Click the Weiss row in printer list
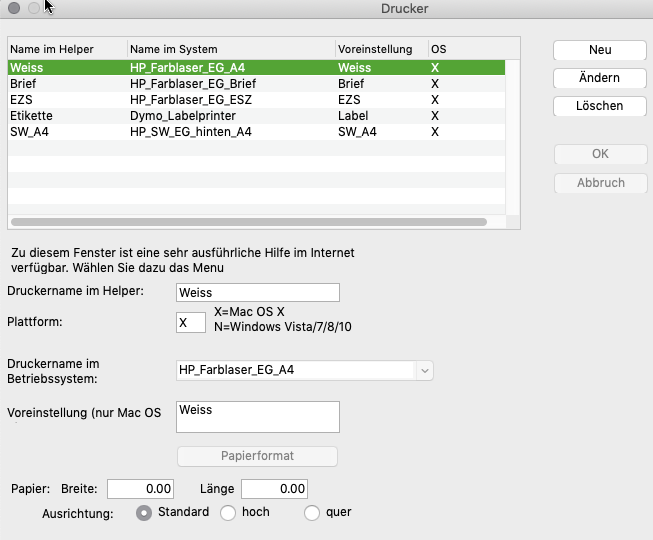The width and height of the screenshot is (653, 540). click(256, 68)
